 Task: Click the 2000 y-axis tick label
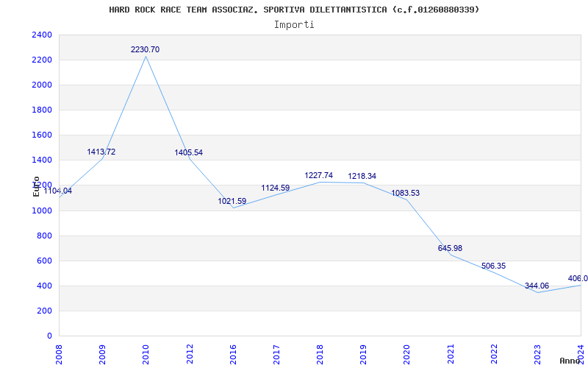pyautogui.click(x=42, y=85)
